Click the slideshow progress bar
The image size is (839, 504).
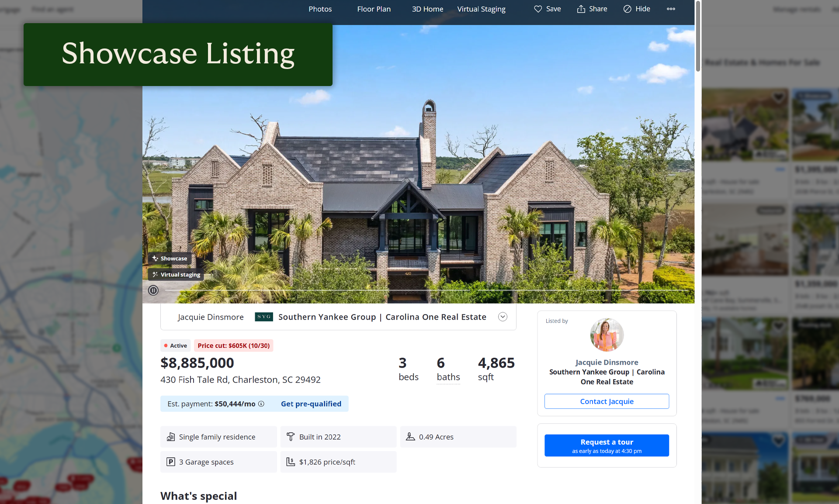(x=426, y=290)
